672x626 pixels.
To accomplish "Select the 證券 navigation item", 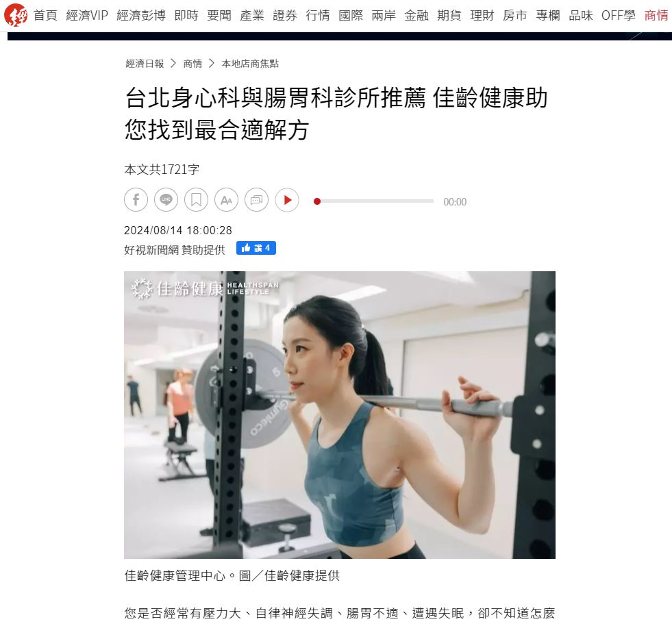I will 285,16.
